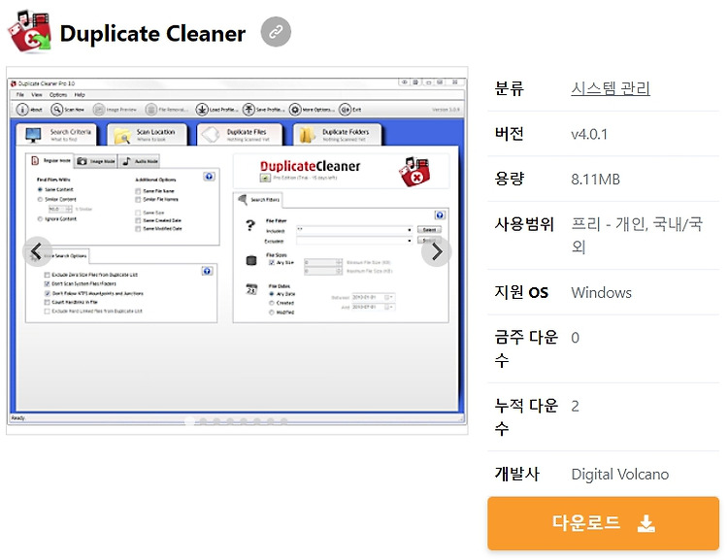
Task: Click the Scan Now magnifier icon
Action: 56,110
